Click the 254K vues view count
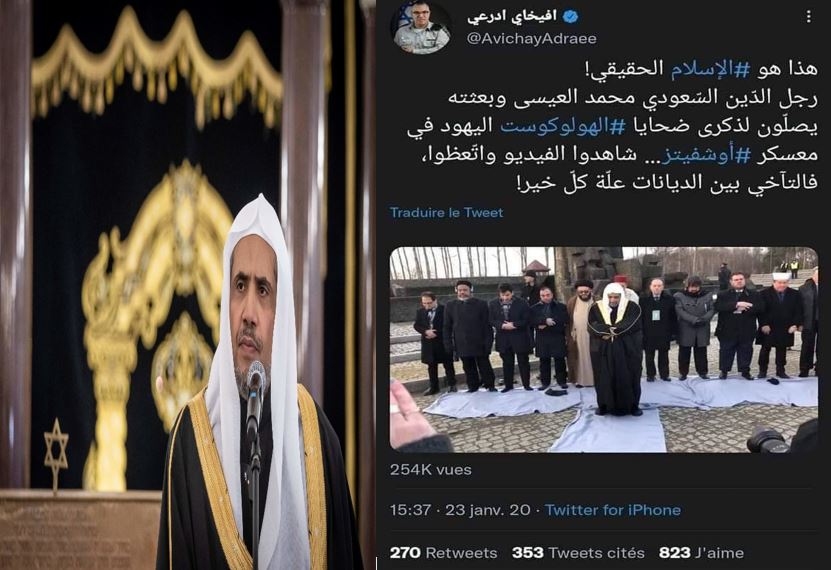Viewport: 831px width, 570px height. (430, 469)
